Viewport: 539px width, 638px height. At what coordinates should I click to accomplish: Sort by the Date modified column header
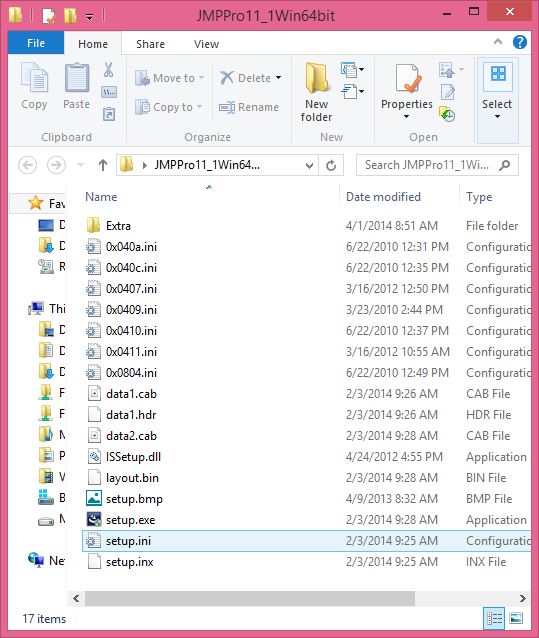383,197
